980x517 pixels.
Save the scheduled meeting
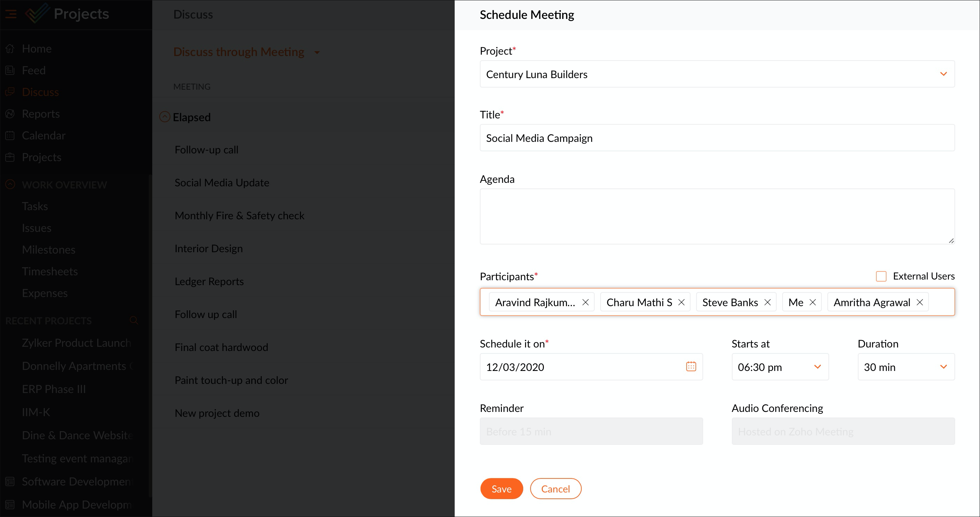501,489
